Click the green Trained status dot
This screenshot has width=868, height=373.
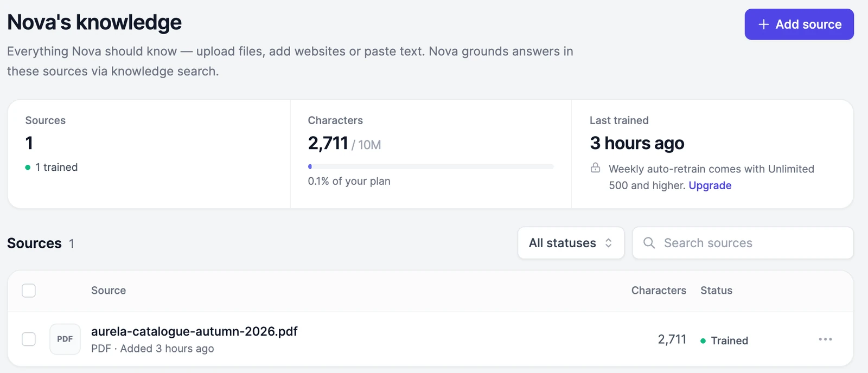pos(703,341)
